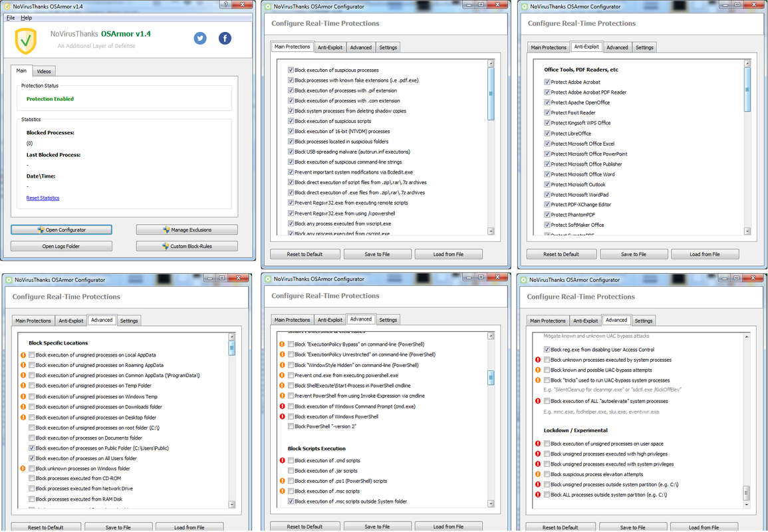Click the Custom Block-Rules button
768x532 pixels.
pos(187,247)
